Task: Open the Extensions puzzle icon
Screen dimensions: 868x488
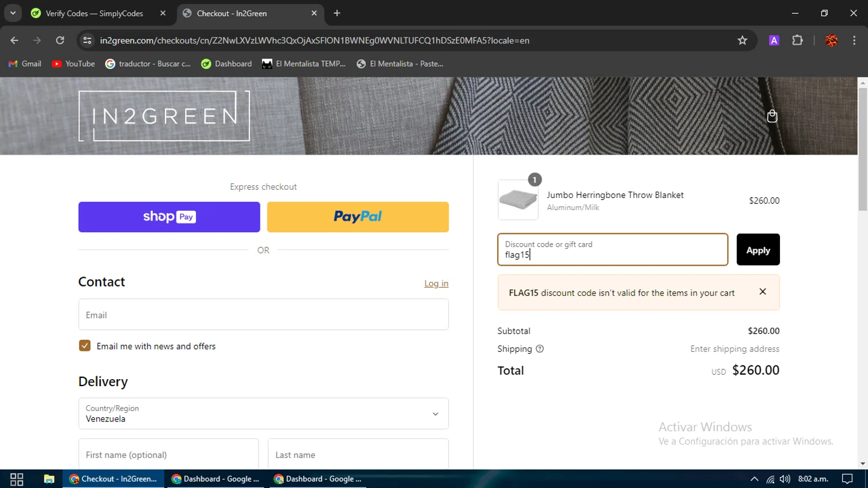Action: [797, 41]
